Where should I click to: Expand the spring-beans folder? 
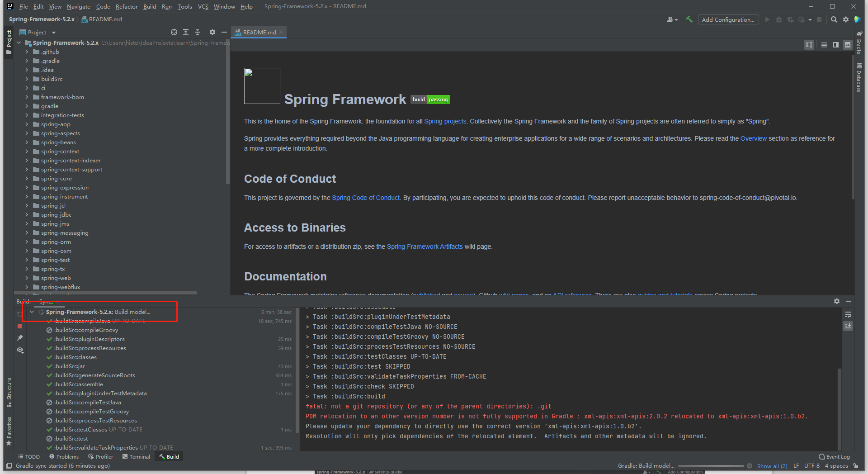pos(27,142)
